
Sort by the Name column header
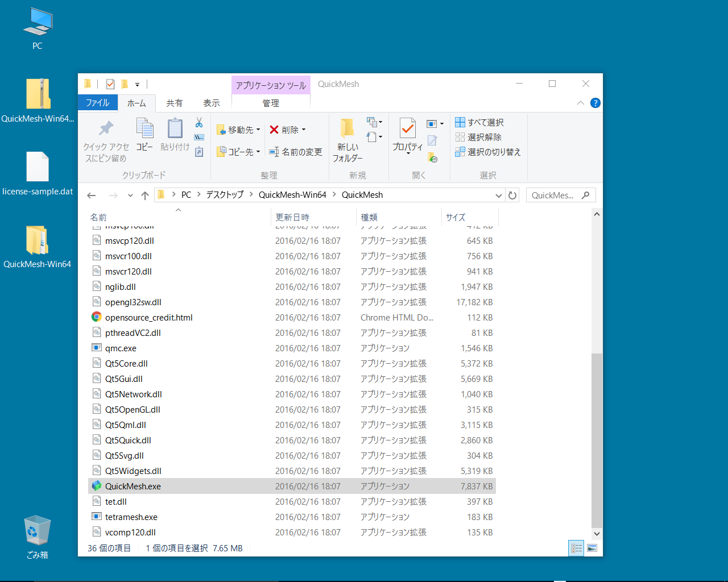(x=180, y=217)
